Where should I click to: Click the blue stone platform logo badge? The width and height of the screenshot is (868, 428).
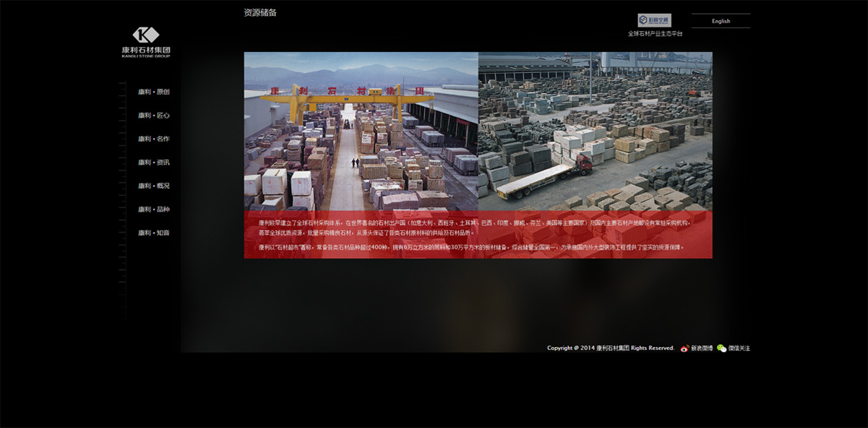pos(654,20)
